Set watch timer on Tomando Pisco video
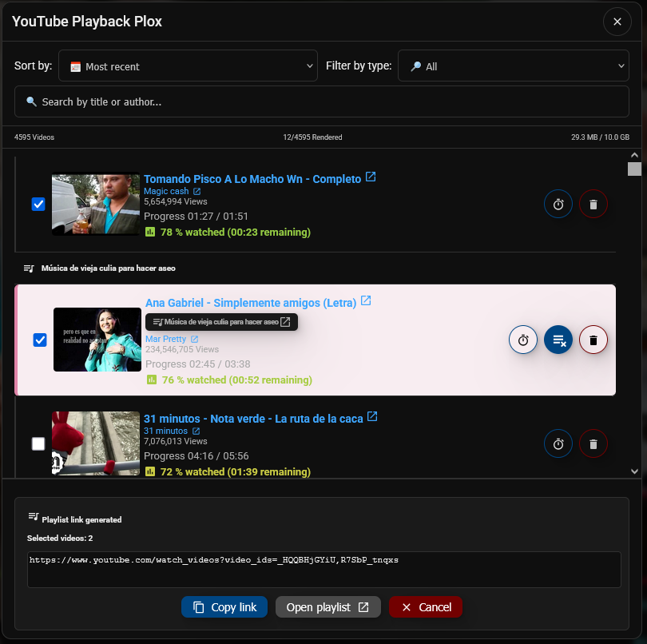 (x=558, y=204)
